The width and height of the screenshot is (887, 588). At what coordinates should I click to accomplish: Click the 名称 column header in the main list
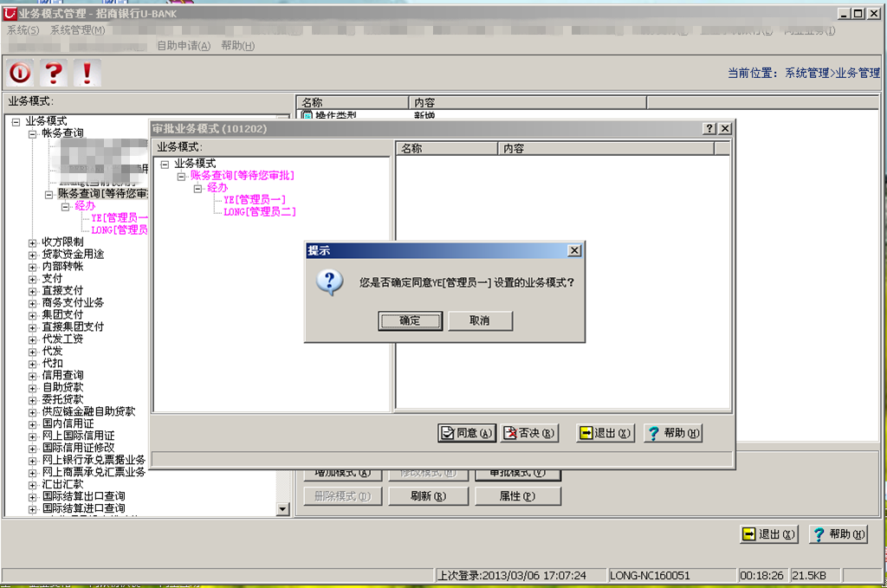[x=353, y=102]
